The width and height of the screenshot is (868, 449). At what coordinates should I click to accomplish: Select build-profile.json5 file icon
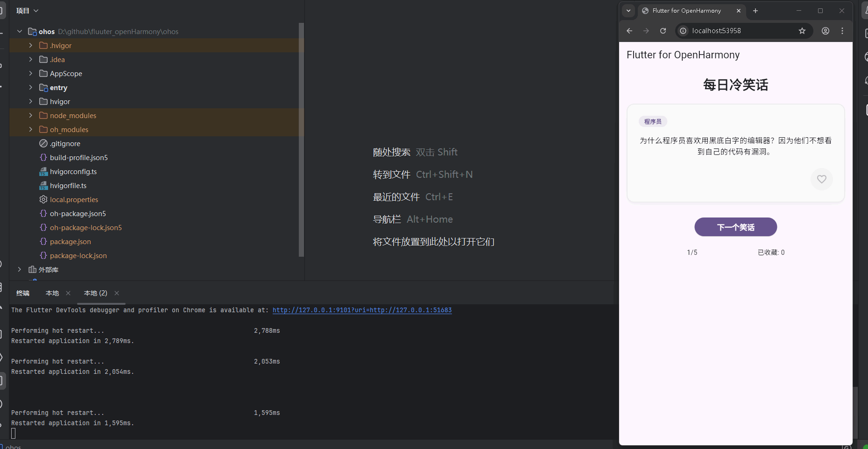pyautogui.click(x=43, y=157)
